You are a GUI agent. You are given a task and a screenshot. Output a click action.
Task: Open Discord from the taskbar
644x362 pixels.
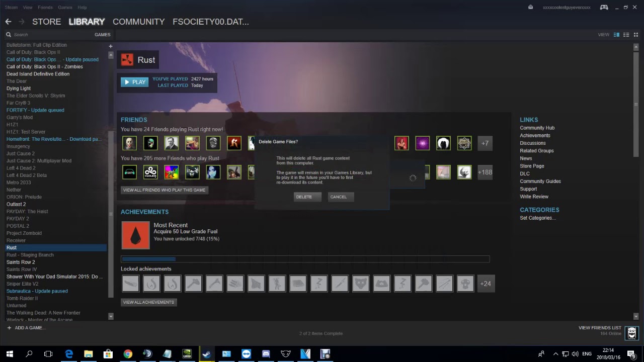(x=266, y=354)
